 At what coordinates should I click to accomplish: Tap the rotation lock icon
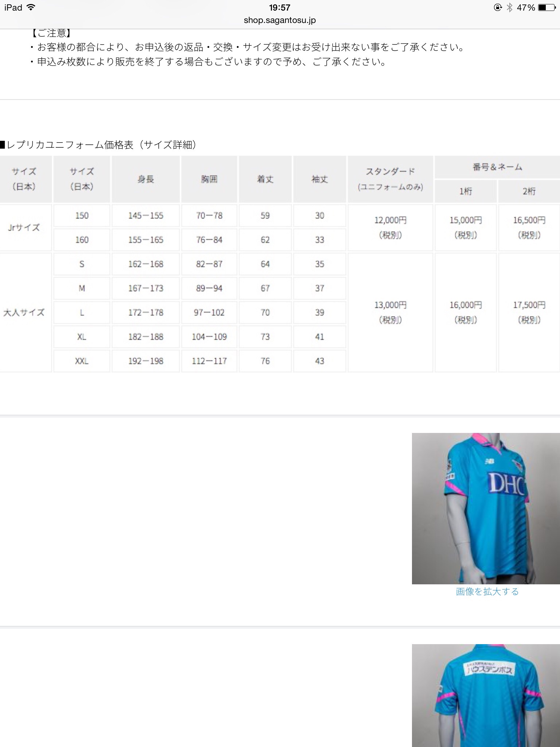click(498, 8)
